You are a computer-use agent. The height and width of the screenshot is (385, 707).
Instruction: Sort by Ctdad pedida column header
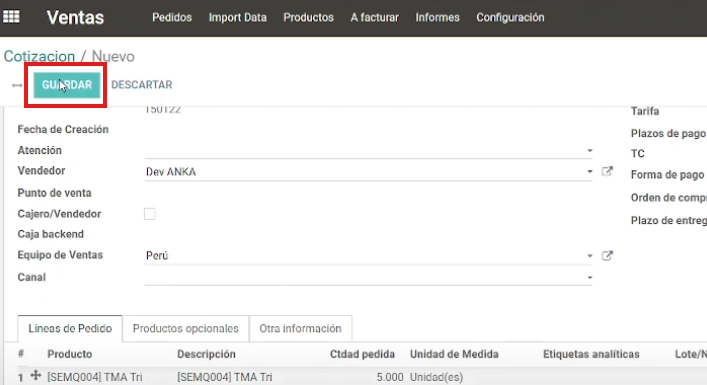[362, 354]
